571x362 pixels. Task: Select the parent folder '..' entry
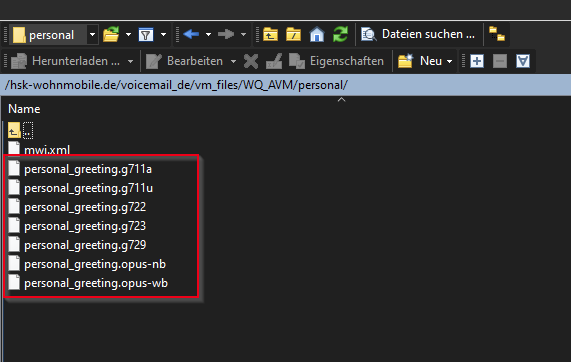click(x=21, y=130)
